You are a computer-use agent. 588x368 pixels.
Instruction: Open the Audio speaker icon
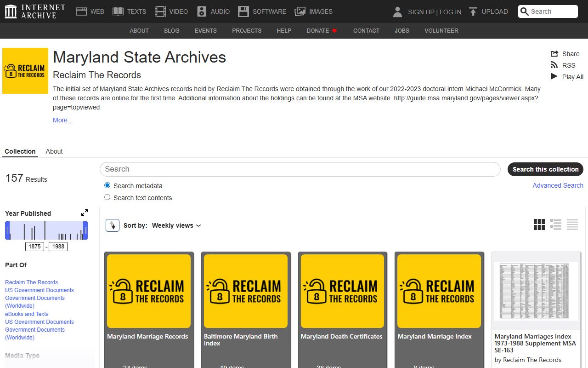pos(202,11)
